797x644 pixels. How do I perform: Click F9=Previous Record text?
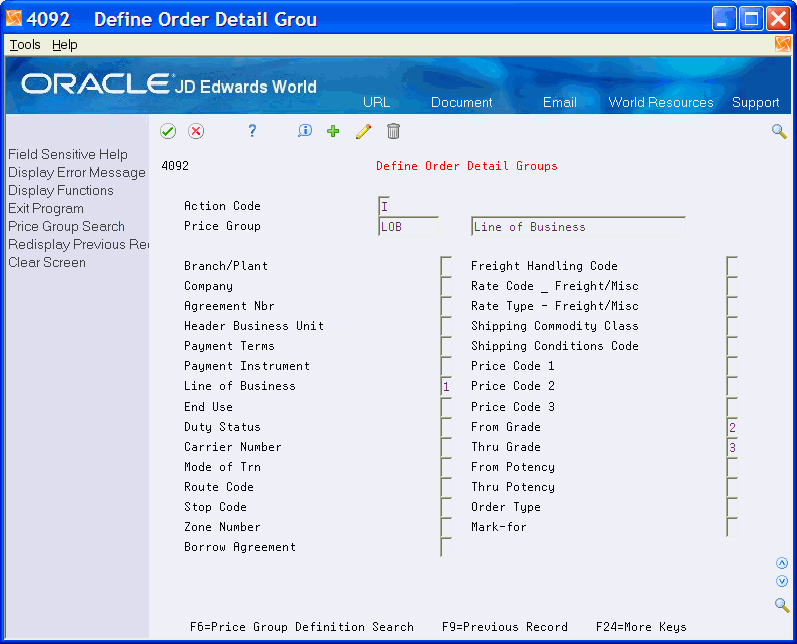[505, 627]
